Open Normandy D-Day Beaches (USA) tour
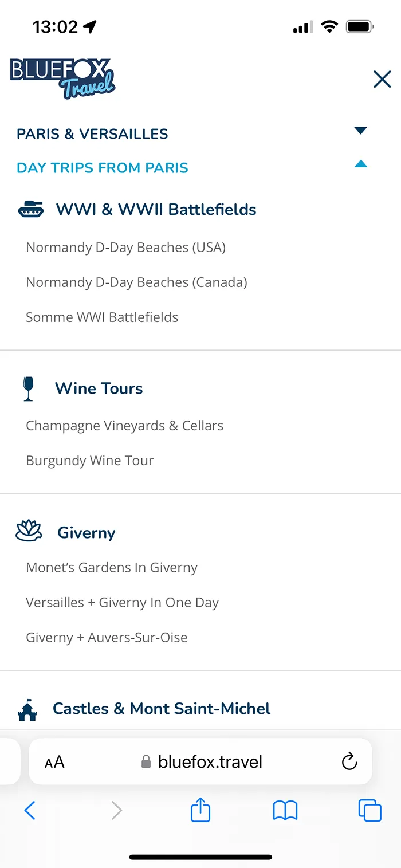This screenshot has height=868, width=401. [126, 248]
